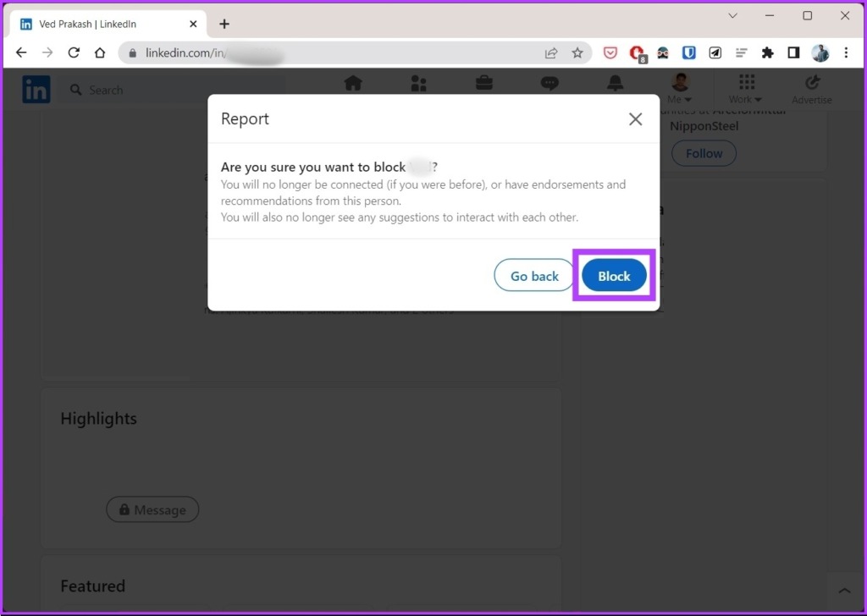Click the browser home icon
Viewport: 867px width, 616px height.
coord(100,52)
